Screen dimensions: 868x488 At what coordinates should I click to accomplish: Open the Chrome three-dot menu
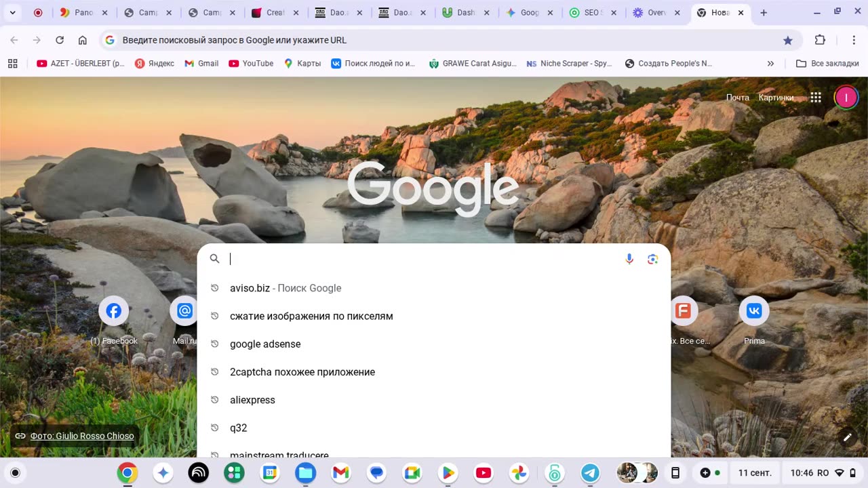pyautogui.click(x=853, y=40)
